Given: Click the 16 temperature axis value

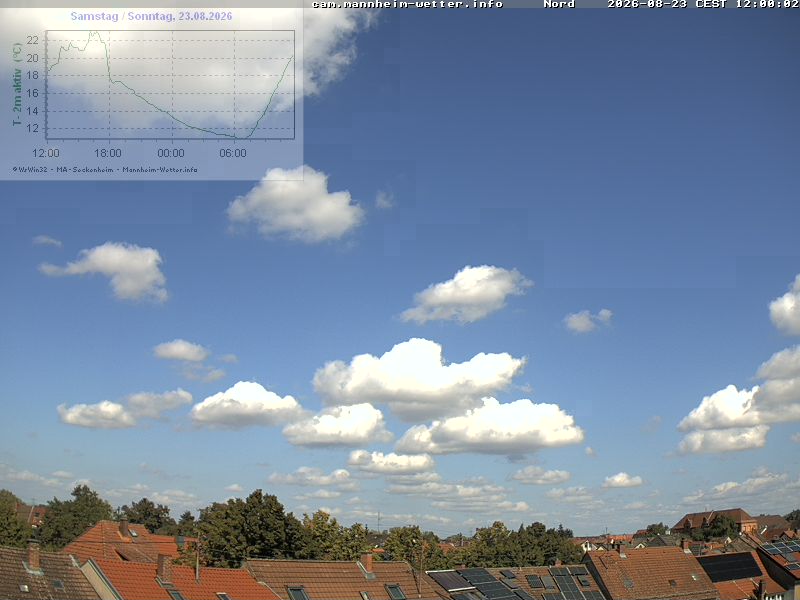Looking at the screenshot, I should (33, 93).
